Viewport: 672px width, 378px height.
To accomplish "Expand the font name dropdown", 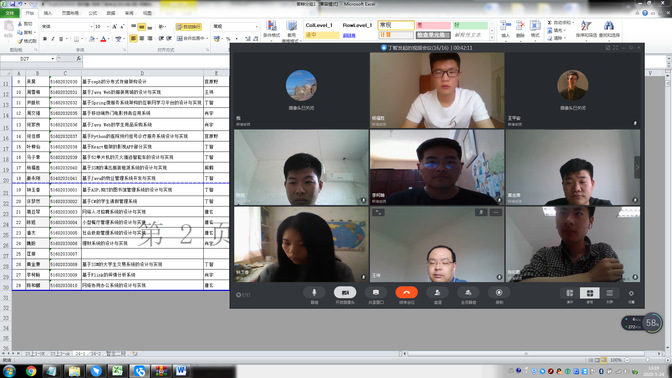I will click(91, 27).
